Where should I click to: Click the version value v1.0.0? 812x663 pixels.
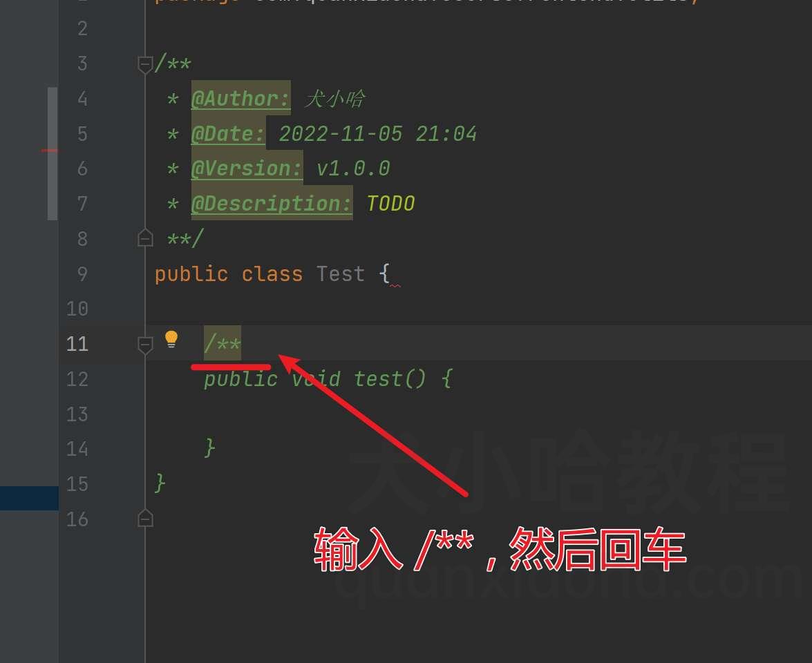[352, 169]
